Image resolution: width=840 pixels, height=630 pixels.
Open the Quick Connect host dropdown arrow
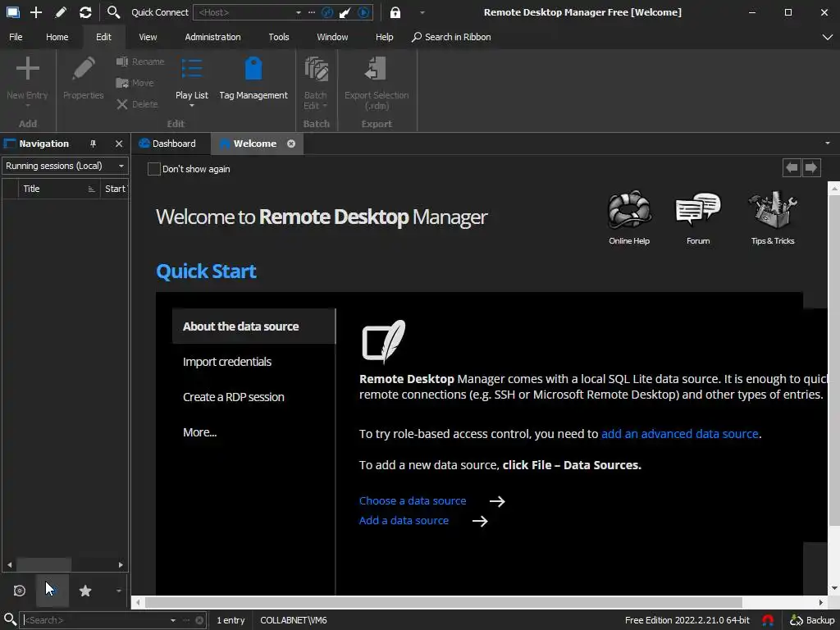tap(299, 12)
